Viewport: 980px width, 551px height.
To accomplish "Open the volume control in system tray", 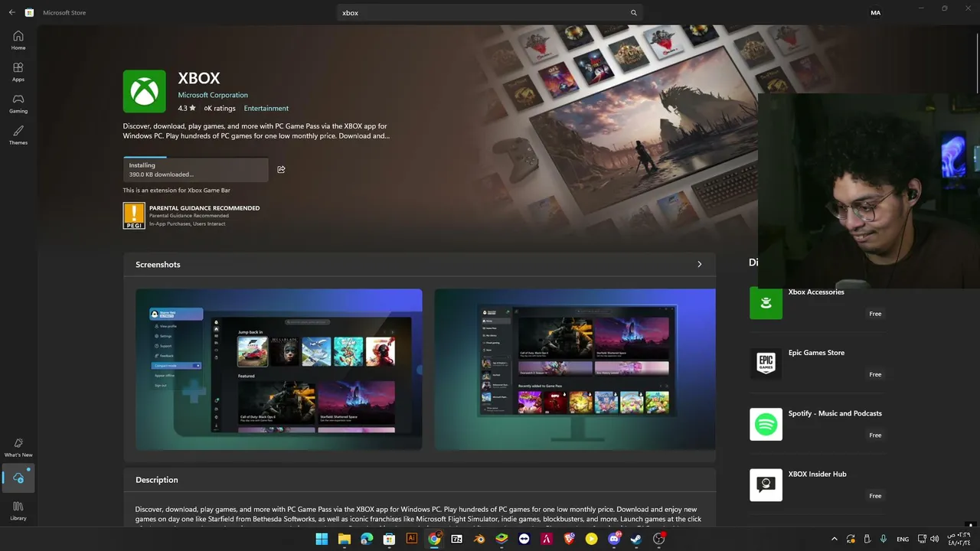I will click(934, 539).
